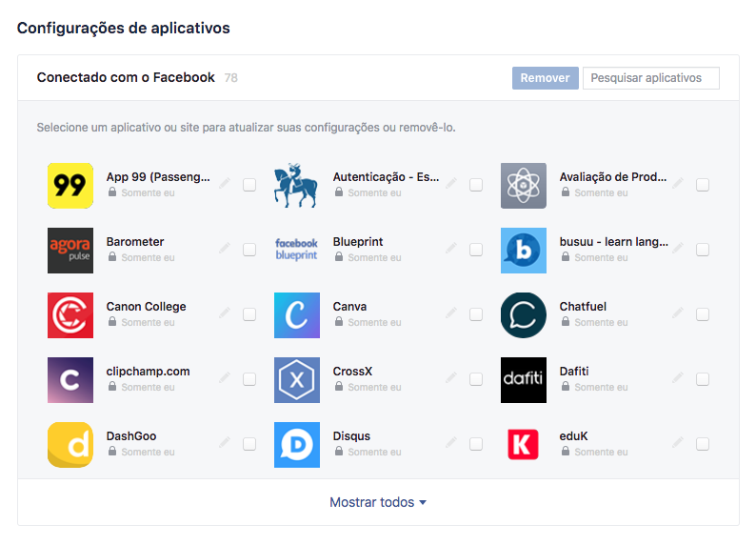
Task: Tick the busuu checkbox
Action: click(x=703, y=250)
